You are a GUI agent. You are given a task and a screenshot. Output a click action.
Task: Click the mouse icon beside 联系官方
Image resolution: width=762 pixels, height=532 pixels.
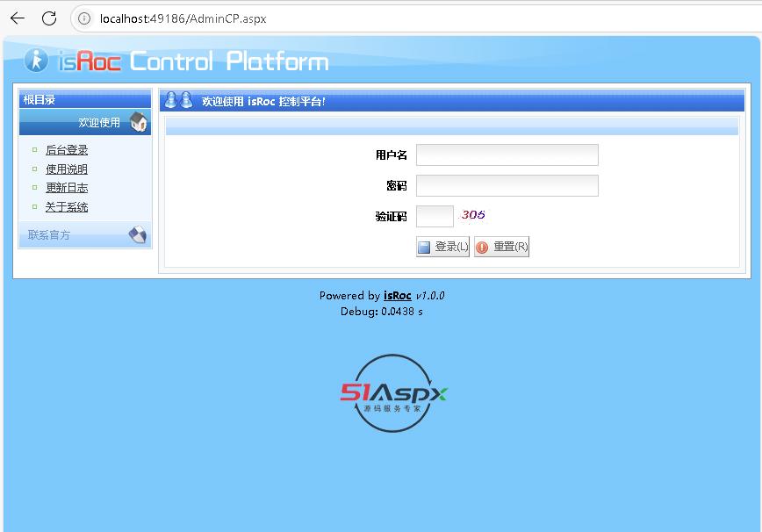(x=138, y=234)
